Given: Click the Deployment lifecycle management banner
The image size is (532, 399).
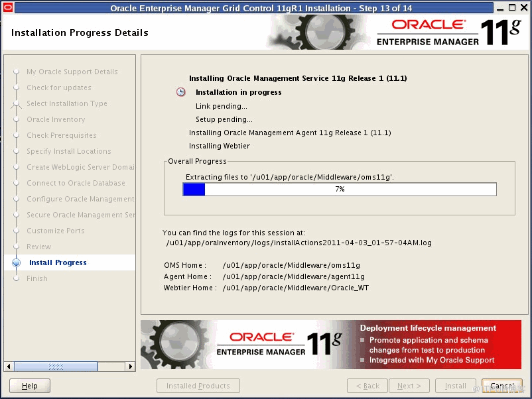Looking at the screenshot, I should click(331, 345).
